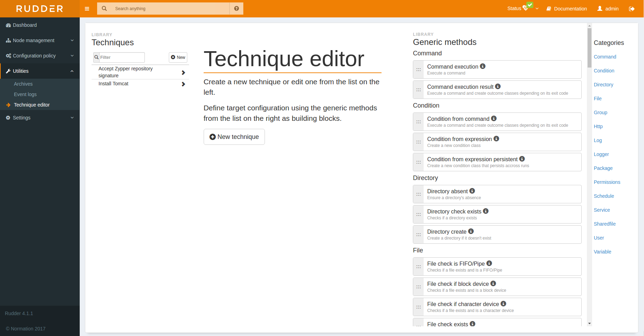Open the search help question icon
Screen dimensions: 644x336
click(x=236, y=9)
